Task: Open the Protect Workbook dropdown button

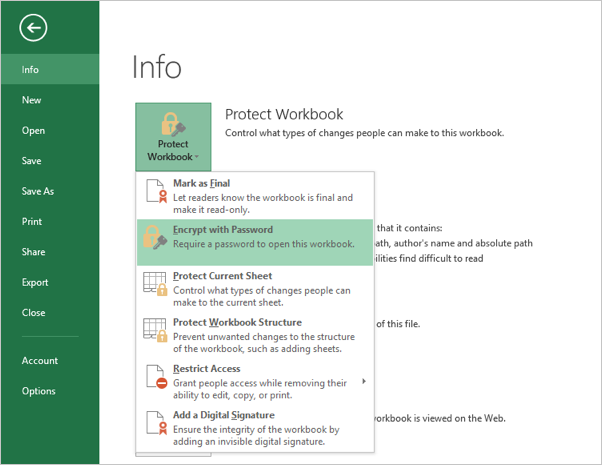Action: [173, 137]
